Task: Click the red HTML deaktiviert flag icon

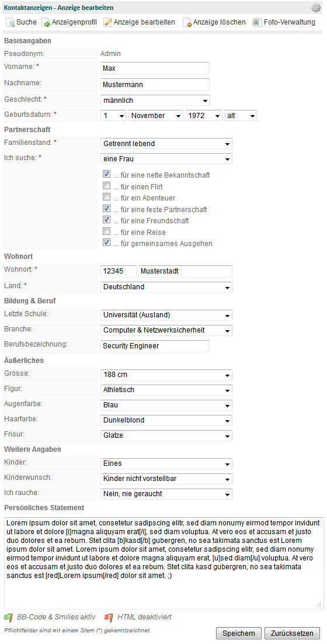Action: (x=108, y=617)
